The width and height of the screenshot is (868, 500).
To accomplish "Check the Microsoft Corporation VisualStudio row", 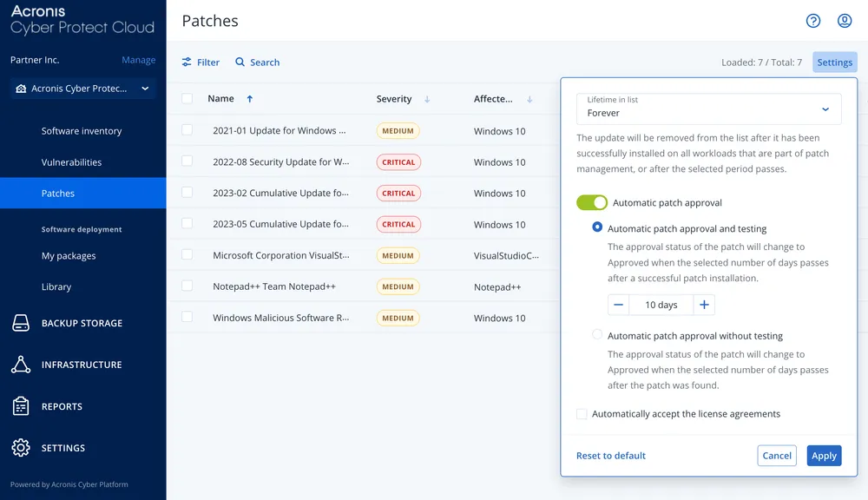I will (x=187, y=254).
